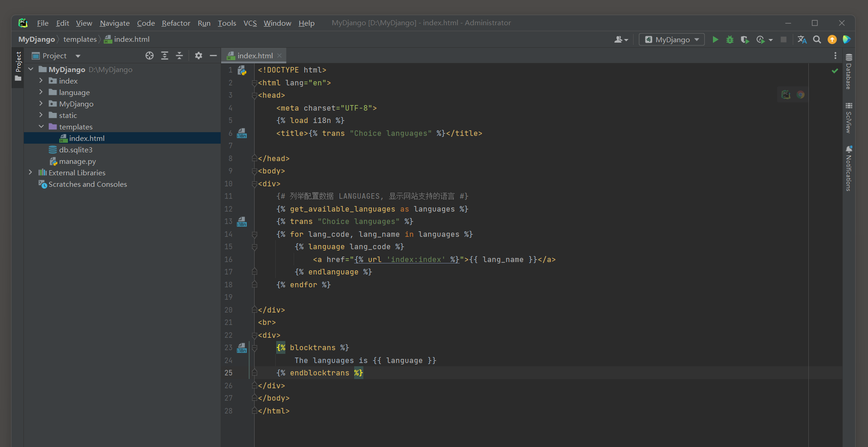Expand the language folder

click(x=41, y=92)
